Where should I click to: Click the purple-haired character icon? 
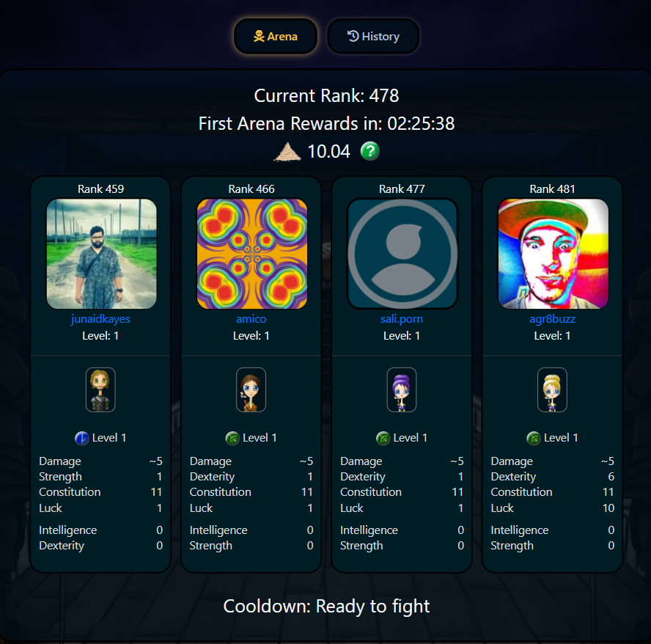[402, 389]
